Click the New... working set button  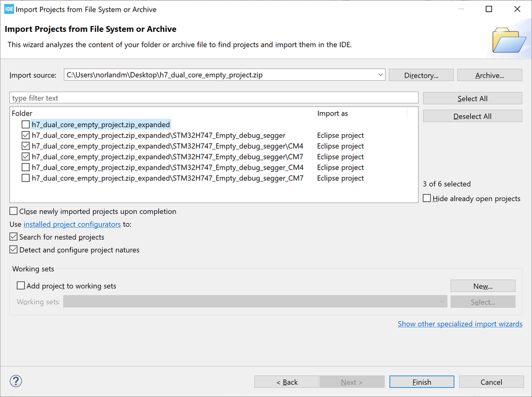pos(483,286)
